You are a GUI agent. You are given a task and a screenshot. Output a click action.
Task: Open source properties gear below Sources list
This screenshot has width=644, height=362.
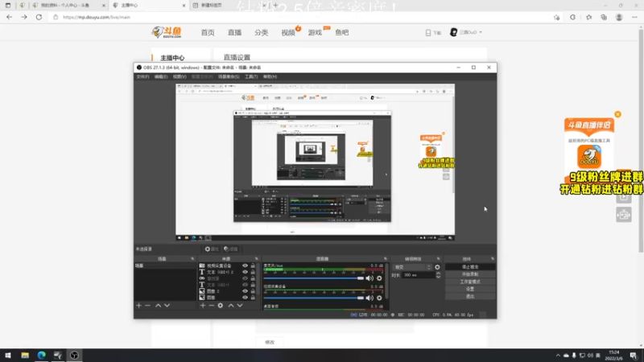tap(221, 306)
